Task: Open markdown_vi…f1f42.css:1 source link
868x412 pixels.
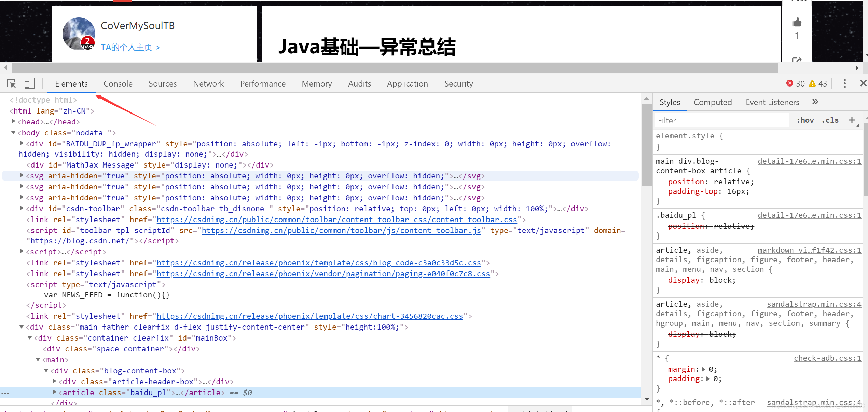Action: coord(809,250)
